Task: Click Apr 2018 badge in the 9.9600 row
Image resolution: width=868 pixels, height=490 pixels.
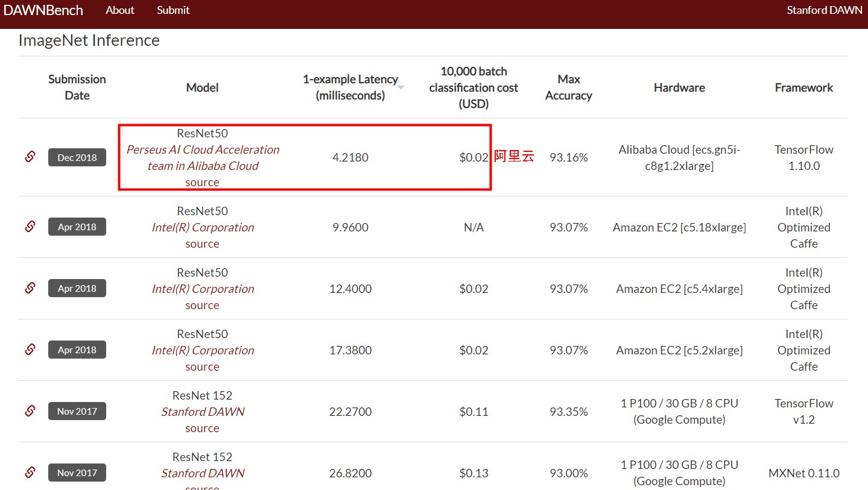Action: pyautogui.click(x=77, y=227)
